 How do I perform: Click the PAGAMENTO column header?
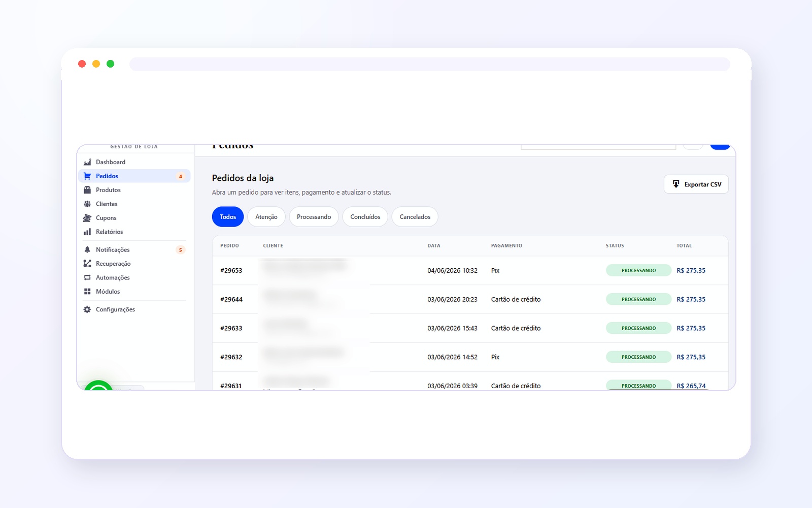click(x=506, y=246)
